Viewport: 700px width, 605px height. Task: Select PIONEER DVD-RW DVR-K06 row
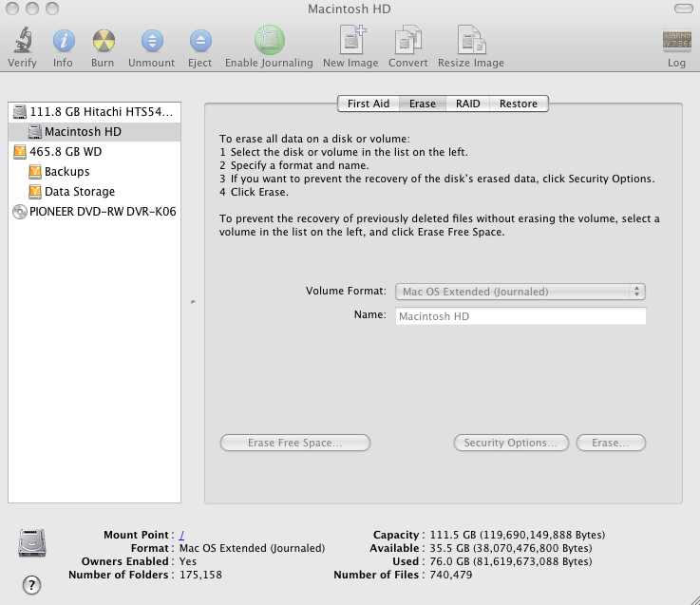click(x=95, y=212)
